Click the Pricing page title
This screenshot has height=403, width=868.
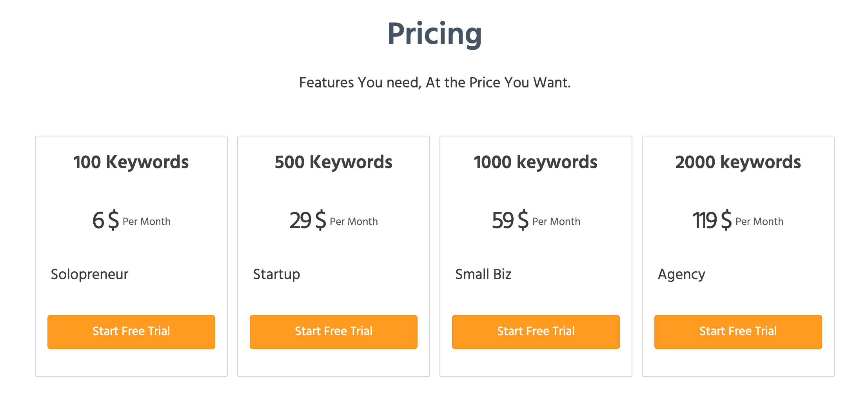coord(434,34)
